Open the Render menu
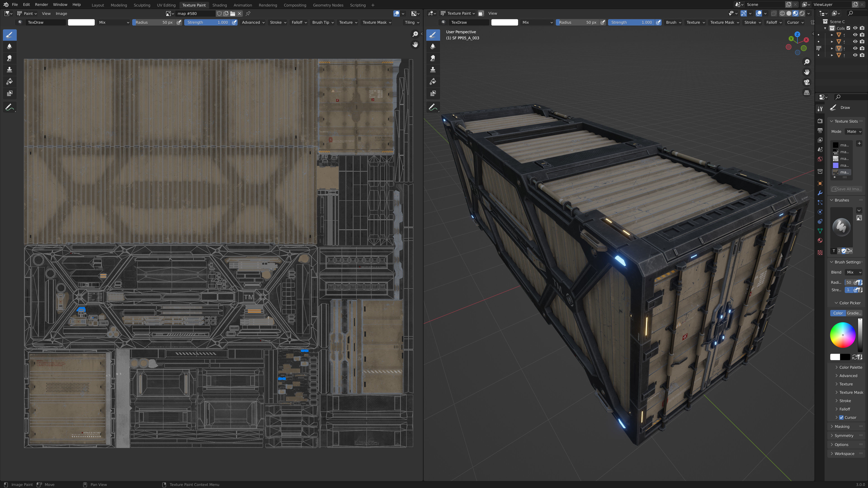Viewport: 868px width, 488px height. 41,5
